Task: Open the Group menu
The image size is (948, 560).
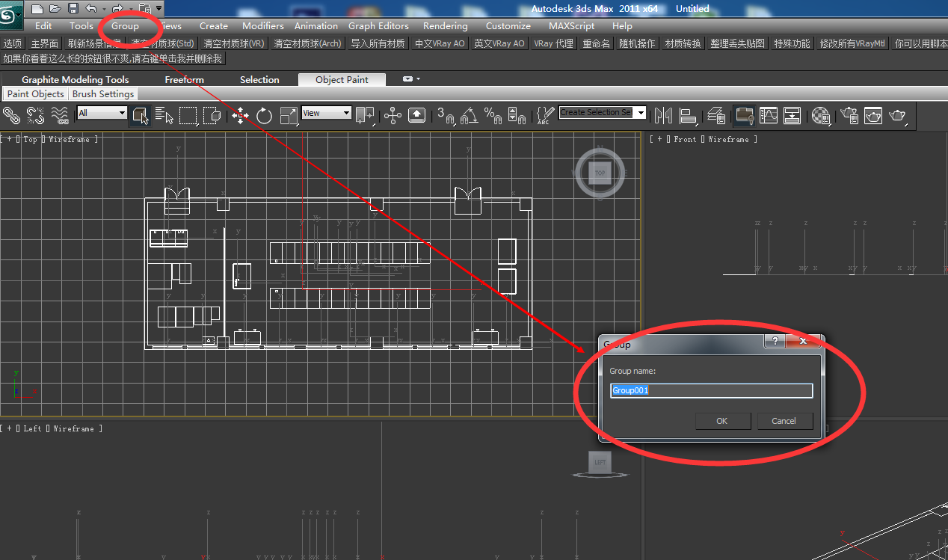Action: (125, 25)
